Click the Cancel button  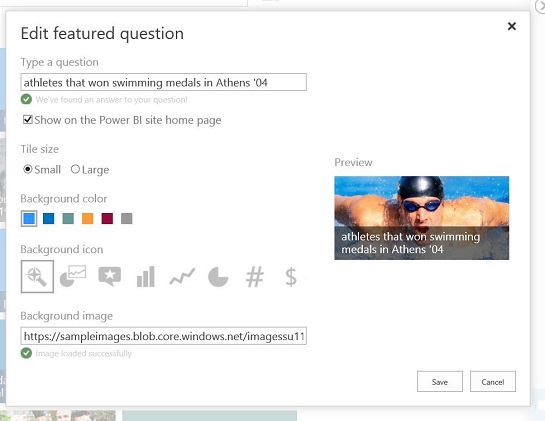(493, 382)
